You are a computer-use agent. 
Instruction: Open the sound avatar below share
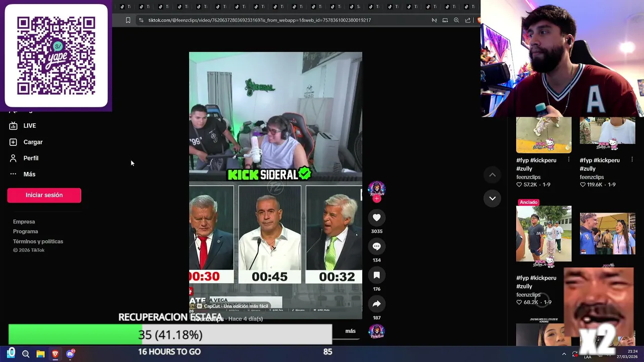coord(376,332)
